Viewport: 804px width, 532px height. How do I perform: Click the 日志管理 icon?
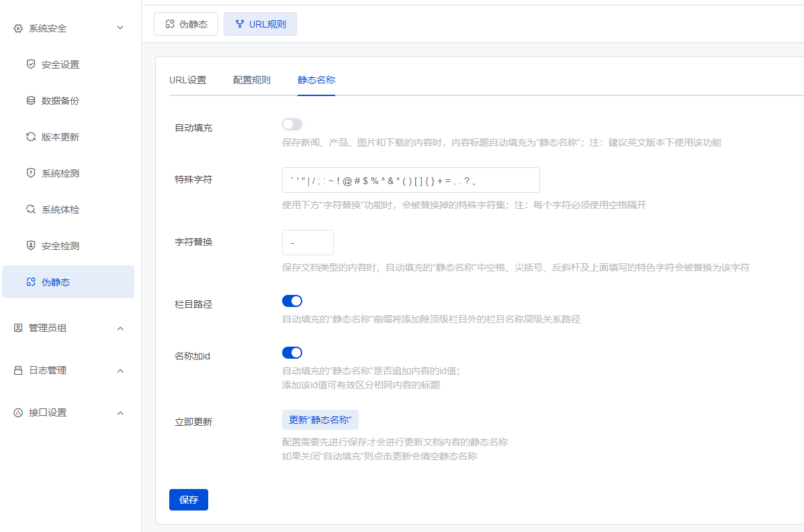coord(18,371)
